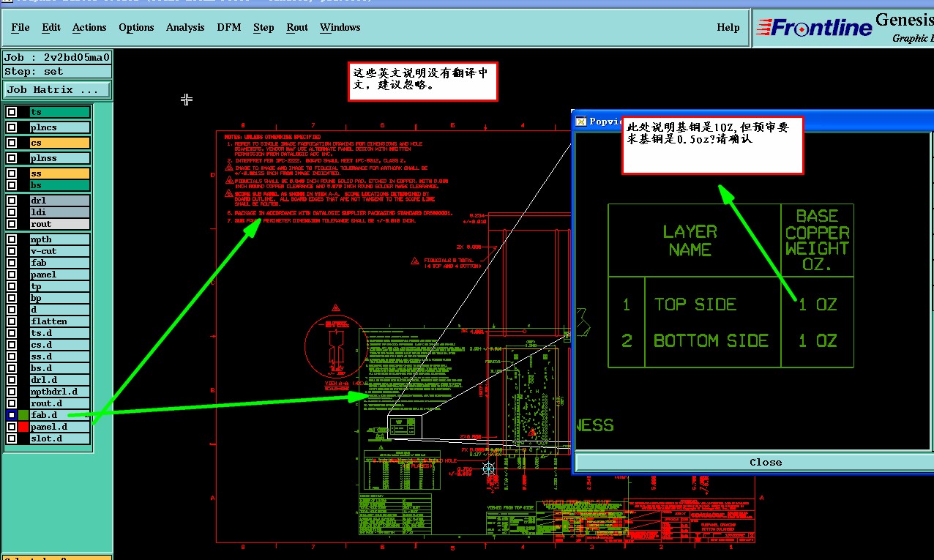Viewport: 934px width, 560px height.
Task: Click the Step: set label
Action: [x=57, y=72]
